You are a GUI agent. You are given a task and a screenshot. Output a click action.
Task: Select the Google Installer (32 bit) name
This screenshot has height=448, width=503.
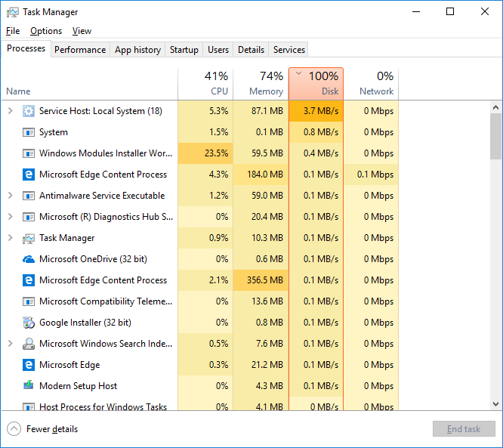[85, 323]
